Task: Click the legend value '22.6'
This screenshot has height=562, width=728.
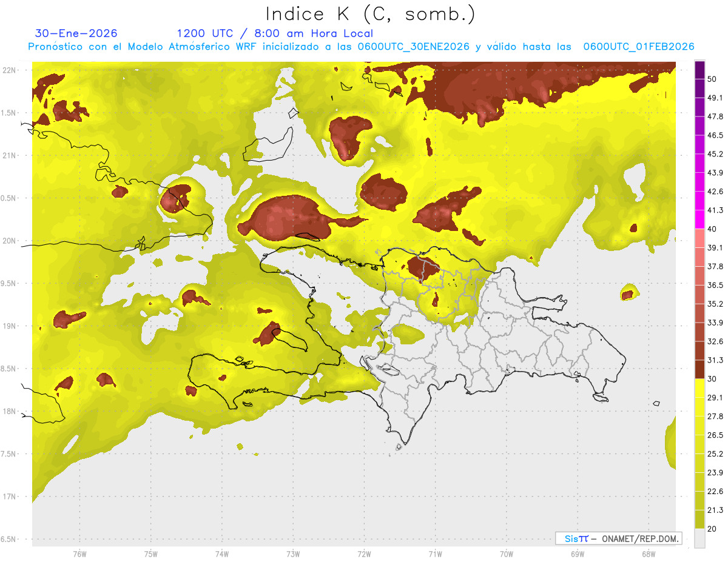Action: 715,492
